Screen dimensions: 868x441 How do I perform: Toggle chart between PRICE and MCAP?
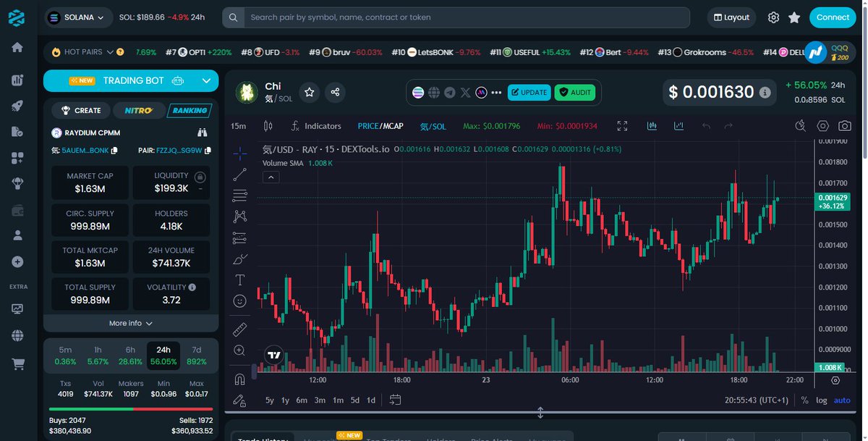point(380,126)
